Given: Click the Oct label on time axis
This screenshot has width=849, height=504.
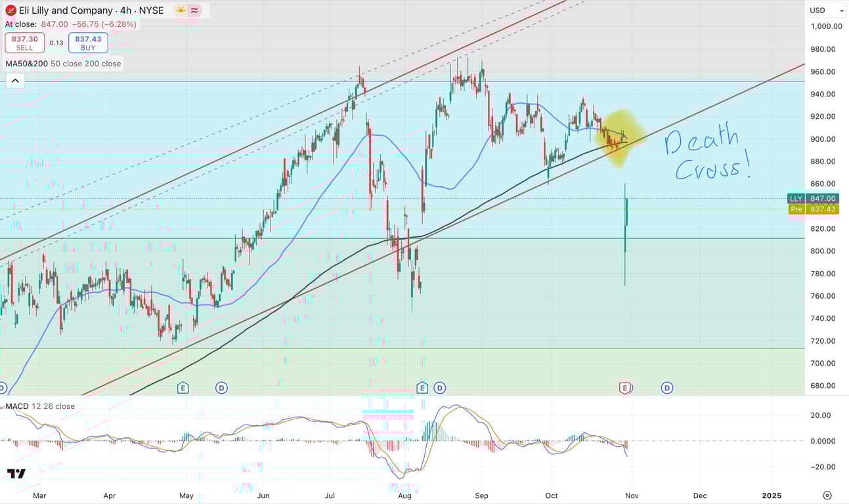Looking at the screenshot, I should [552, 495].
